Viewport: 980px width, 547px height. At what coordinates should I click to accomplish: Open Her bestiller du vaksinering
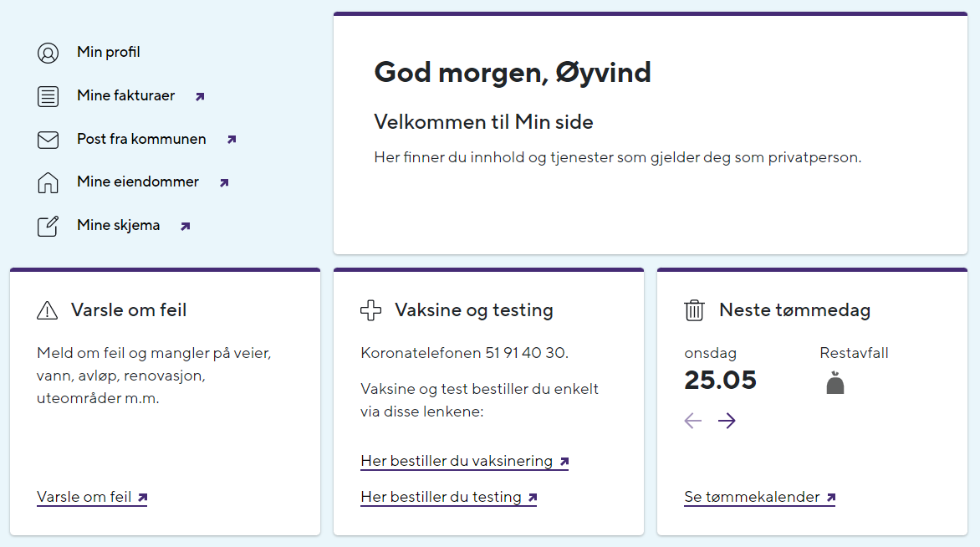click(x=458, y=461)
